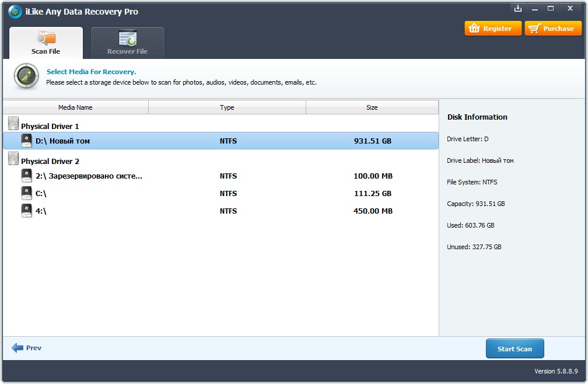Viewport: 588px width, 384px height.
Task: Select the Physical Driver 2 group row
Action: coord(50,161)
